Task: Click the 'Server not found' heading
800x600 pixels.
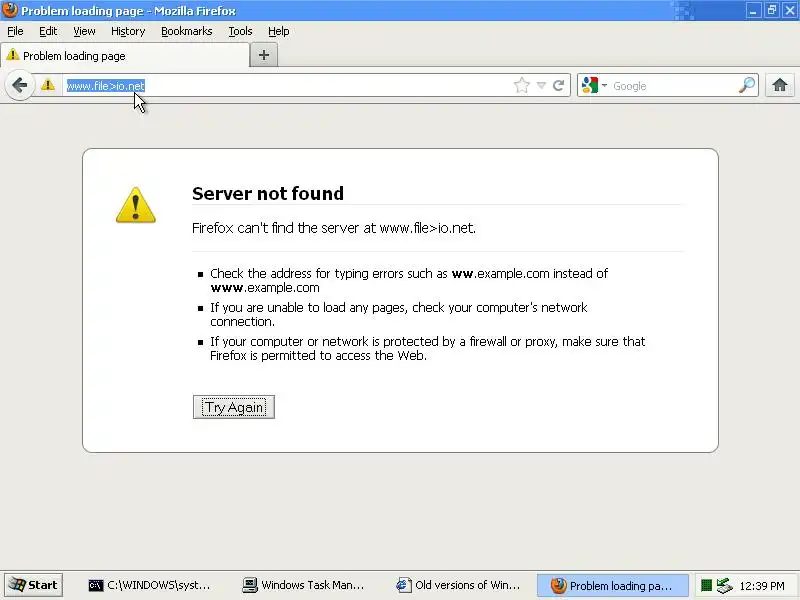Action: point(268,193)
